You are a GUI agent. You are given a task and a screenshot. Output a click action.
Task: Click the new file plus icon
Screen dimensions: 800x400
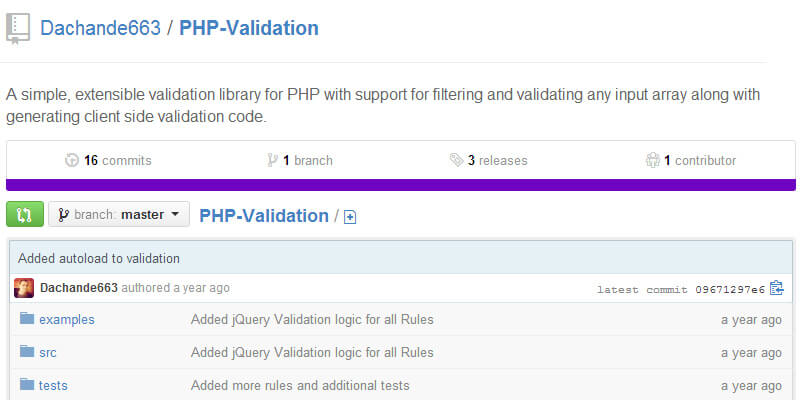[350, 217]
